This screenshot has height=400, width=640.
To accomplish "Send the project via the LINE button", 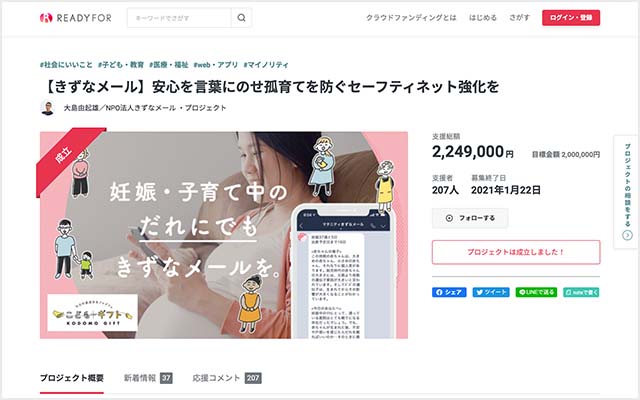I will 536,292.
